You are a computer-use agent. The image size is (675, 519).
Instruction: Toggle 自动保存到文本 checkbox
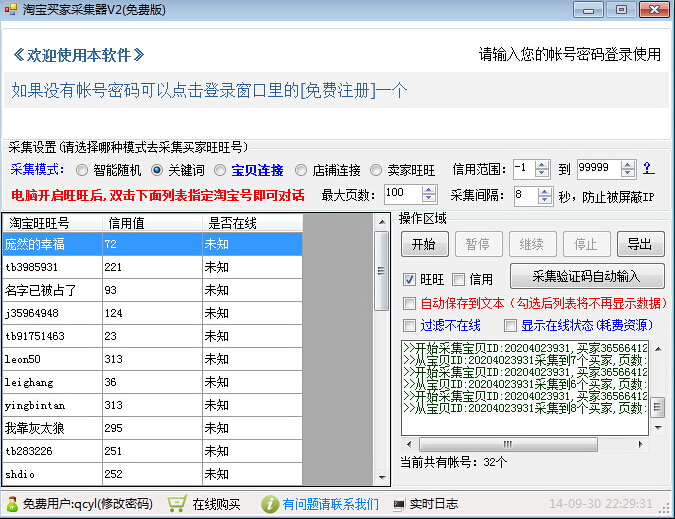(409, 303)
